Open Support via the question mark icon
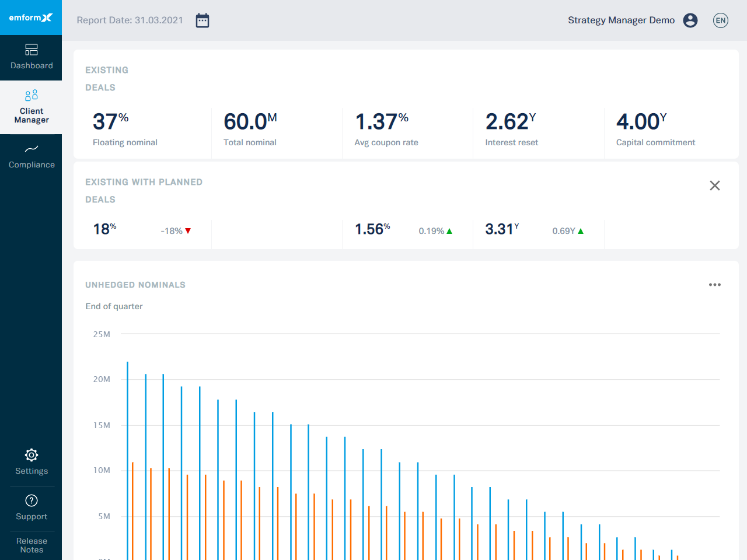The height and width of the screenshot is (560, 747). point(31,501)
